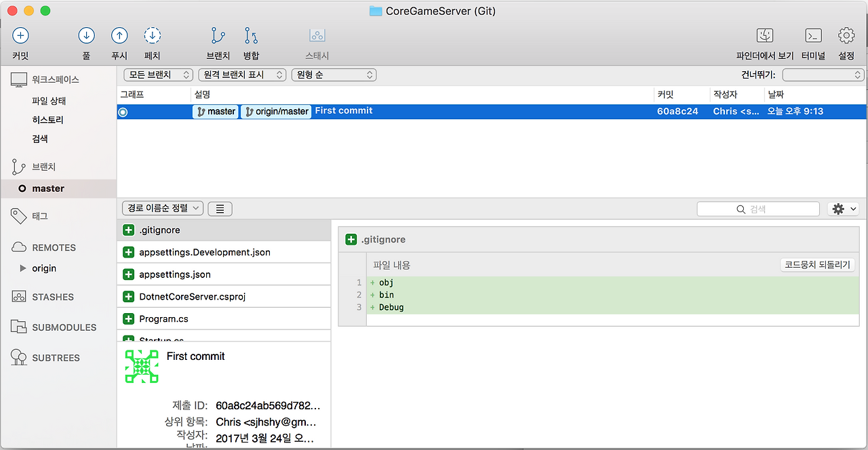Open the 건너뛰기 jump-to combo box

pyautogui.click(x=823, y=75)
